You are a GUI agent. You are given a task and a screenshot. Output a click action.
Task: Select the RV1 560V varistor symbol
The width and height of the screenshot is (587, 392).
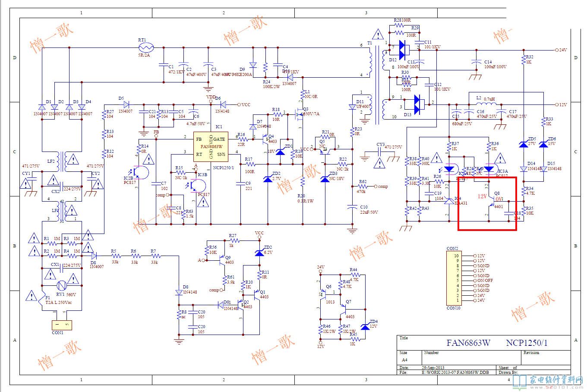[62, 285]
